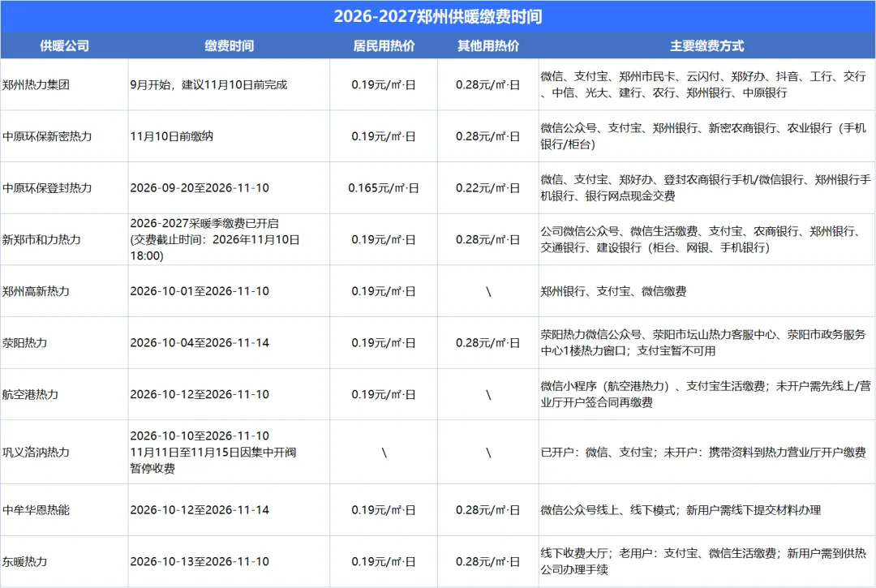Click the "居民用热价" column header
The width and height of the screenshot is (876, 588).
(x=384, y=45)
